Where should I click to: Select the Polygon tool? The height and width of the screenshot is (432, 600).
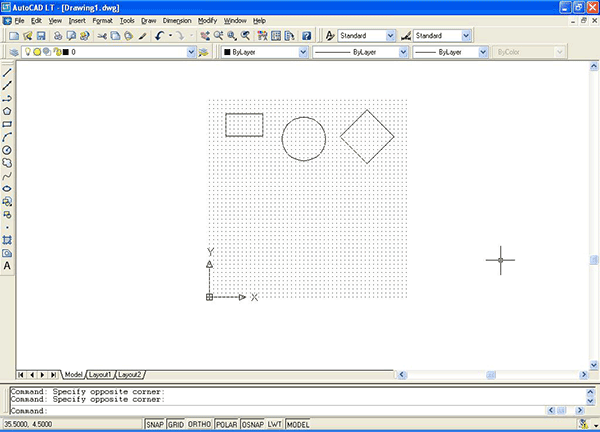7,111
